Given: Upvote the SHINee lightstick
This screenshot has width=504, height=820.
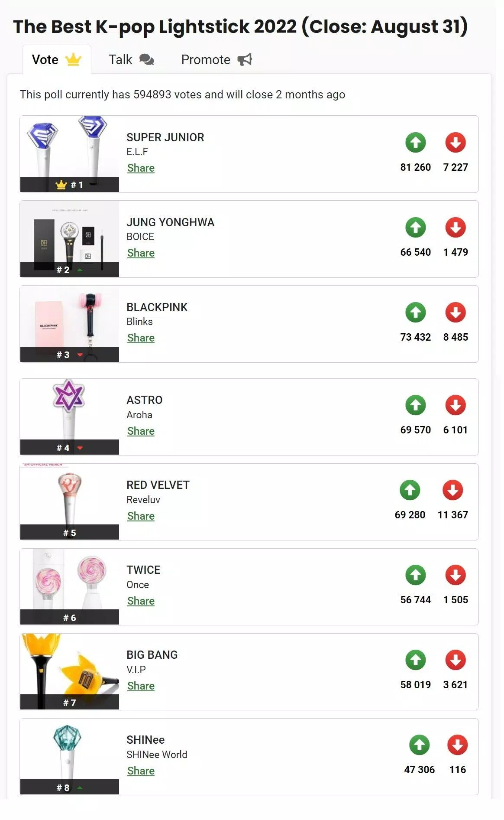Looking at the screenshot, I should click(x=419, y=744).
